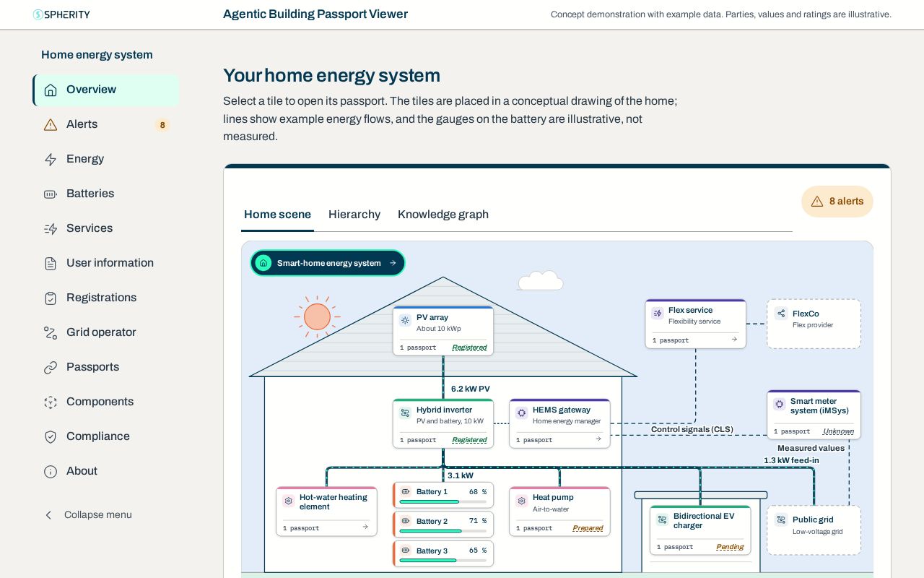Click the Overview home icon in sidebar
This screenshot has width=924, height=578.
coord(51,90)
